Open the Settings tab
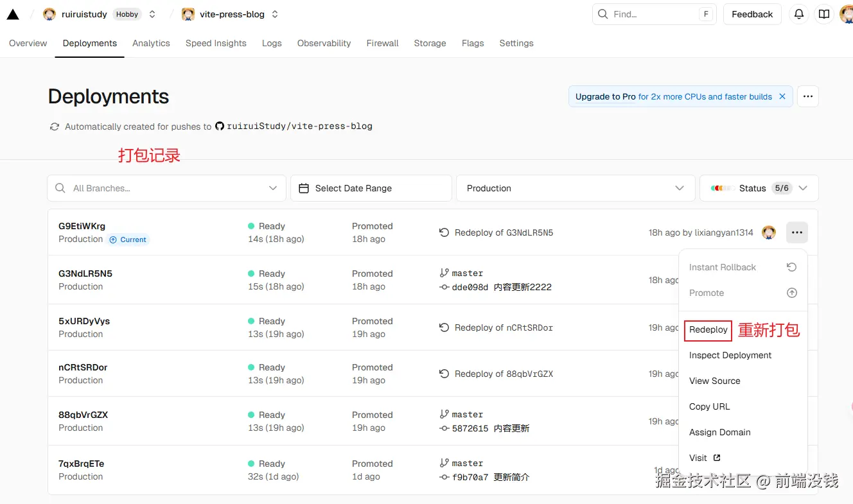This screenshot has height=504, width=853. pos(516,43)
